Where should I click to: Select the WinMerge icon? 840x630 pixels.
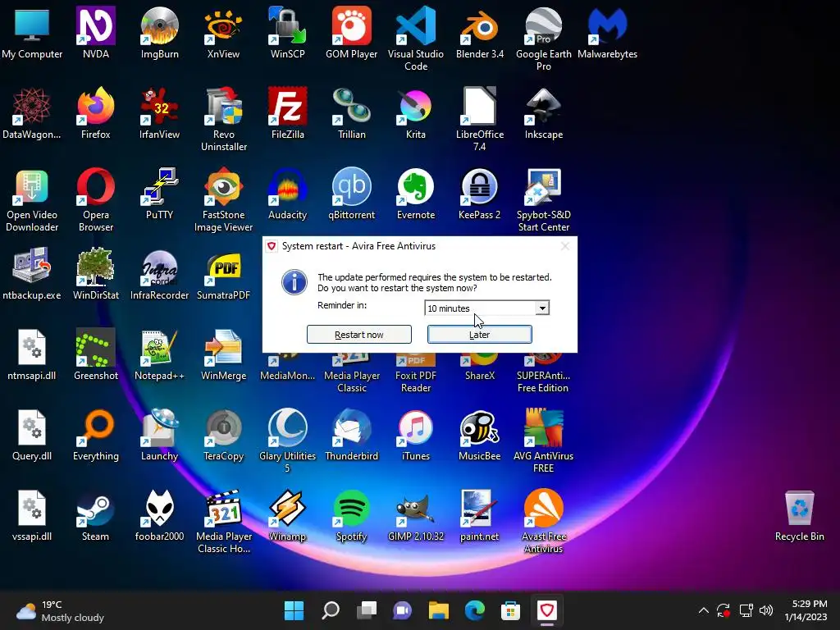pos(223,354)
